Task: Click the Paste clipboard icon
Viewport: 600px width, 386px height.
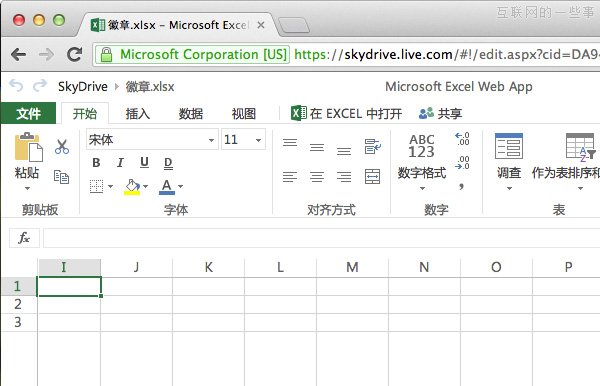Action: [x=28, y=147]
